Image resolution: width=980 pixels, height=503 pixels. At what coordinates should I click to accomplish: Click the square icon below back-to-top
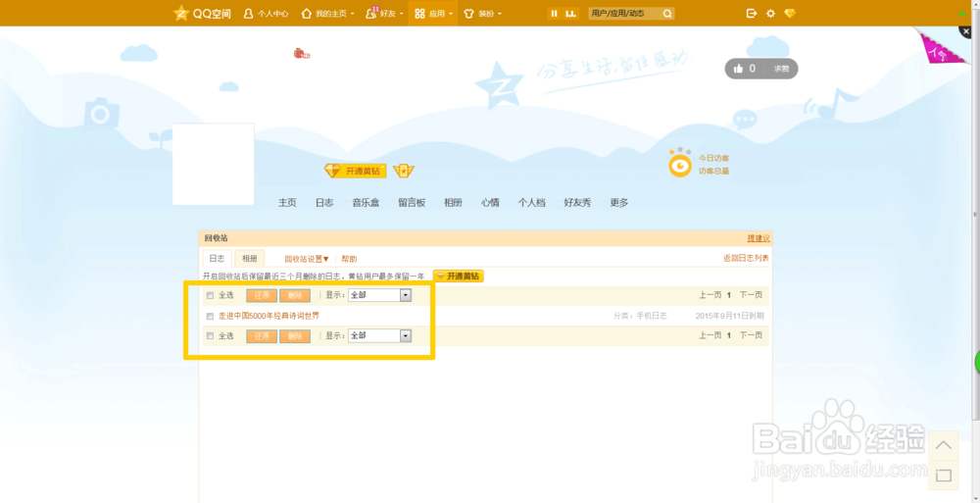click(x=944, y=476)
